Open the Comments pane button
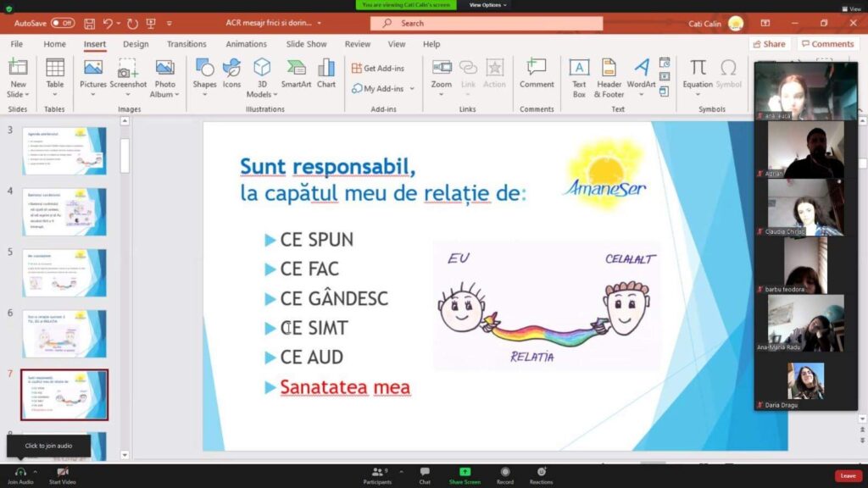 827,44
